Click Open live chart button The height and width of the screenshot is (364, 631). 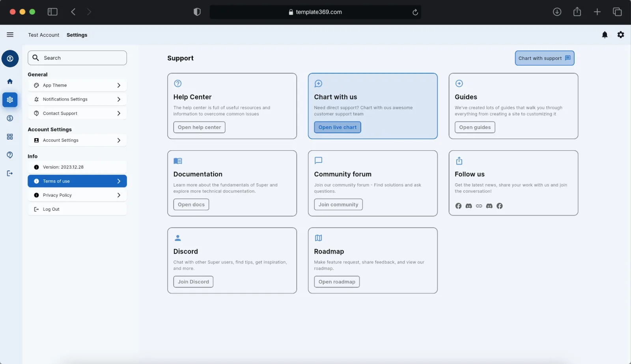pos(337,127)
